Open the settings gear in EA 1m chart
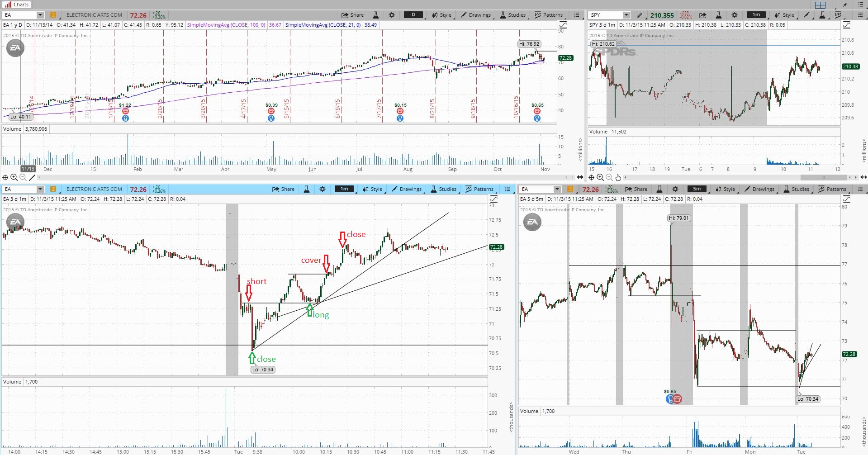The image size is (868, 455). click(x=323, y=189)
